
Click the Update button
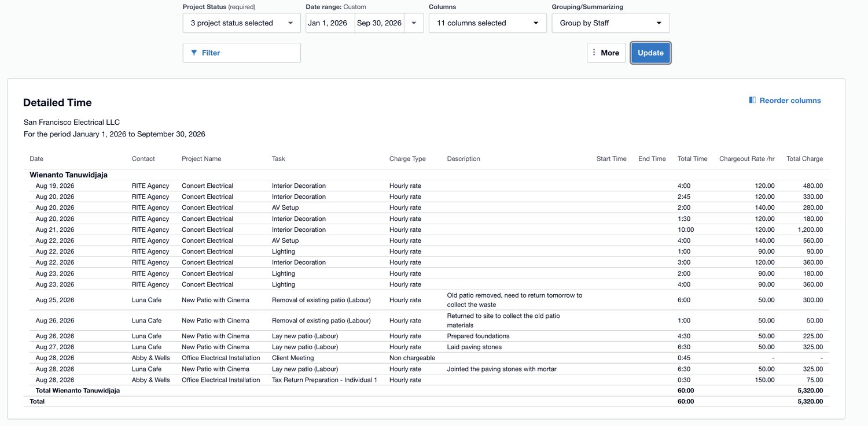(x=651, y=53)
